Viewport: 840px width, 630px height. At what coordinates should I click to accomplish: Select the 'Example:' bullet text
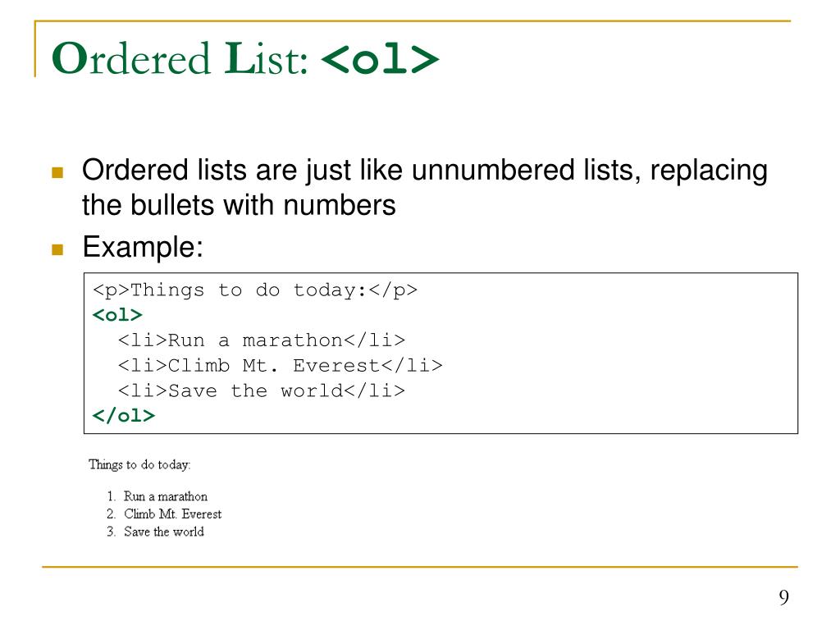(143, 248)
